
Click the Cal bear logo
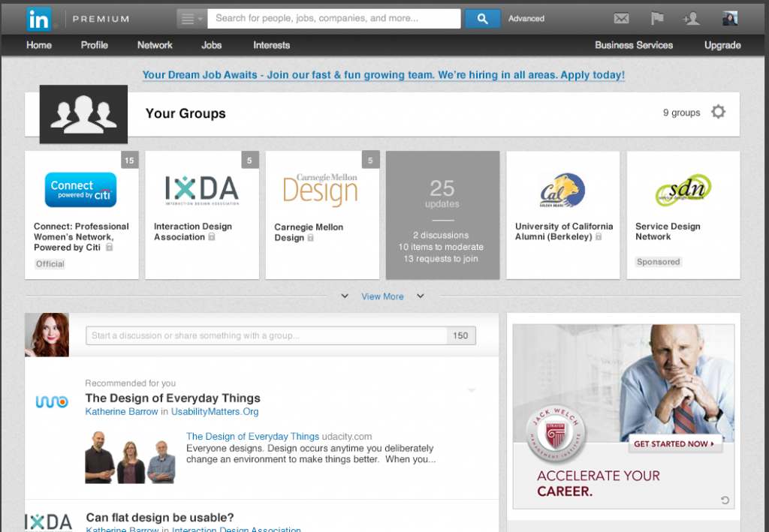coord(562,190)
